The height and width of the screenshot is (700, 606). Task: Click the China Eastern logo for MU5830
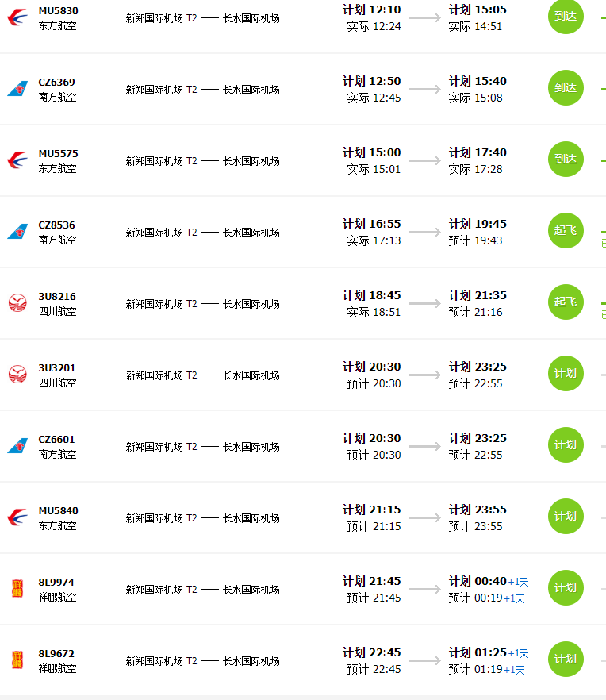pyautogui.click(x=17, y=17)
